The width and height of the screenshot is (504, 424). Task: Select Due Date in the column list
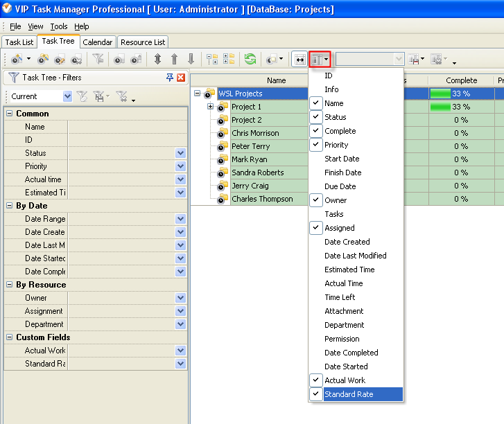340,186
